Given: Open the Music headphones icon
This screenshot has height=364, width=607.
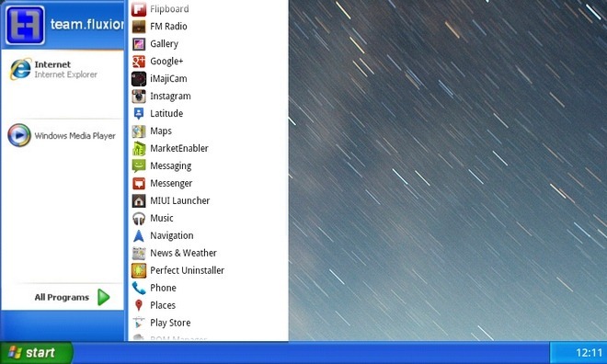Looking at the screenshot, I should 139,218.
